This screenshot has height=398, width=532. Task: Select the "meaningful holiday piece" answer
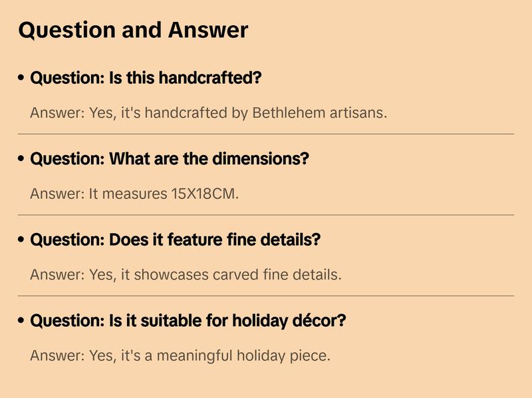[180, 355]
